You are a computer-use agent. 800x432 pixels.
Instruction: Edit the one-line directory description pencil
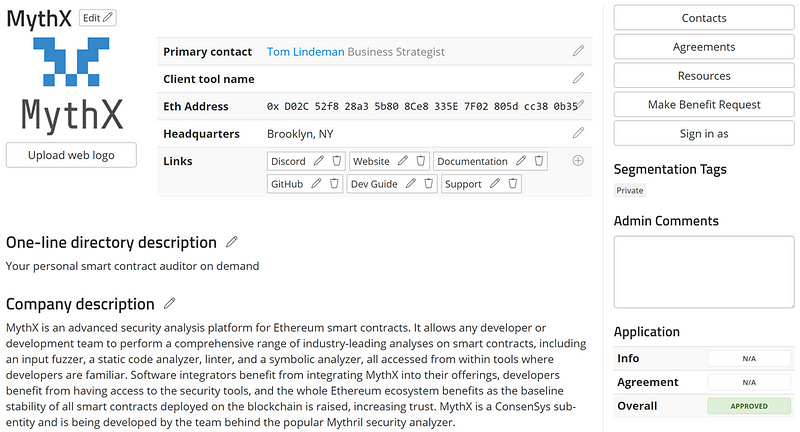pos(232,241)
